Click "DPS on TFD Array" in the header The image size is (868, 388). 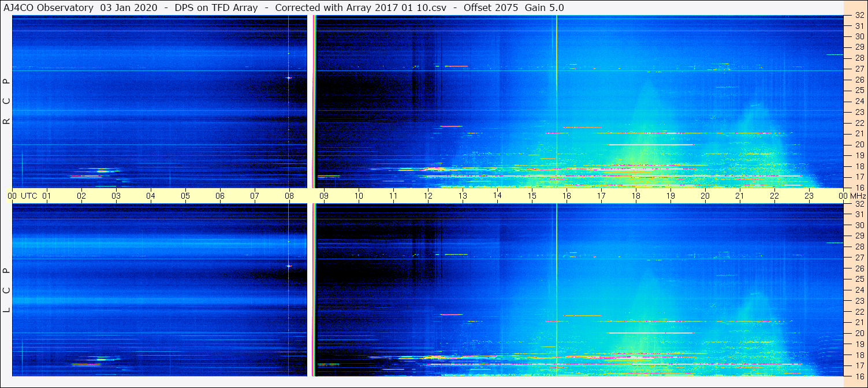point(216,8)
